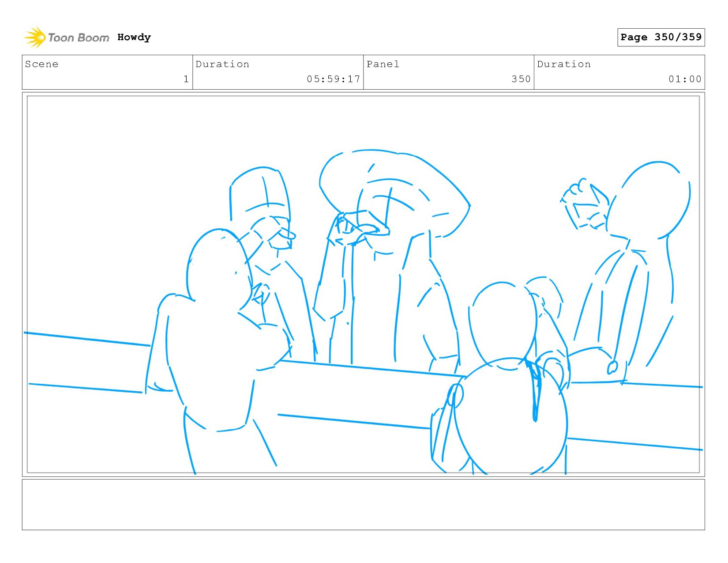Click the 'Panel' header label
This screenshot has width=728, height=563.
[x=383, y=64]
